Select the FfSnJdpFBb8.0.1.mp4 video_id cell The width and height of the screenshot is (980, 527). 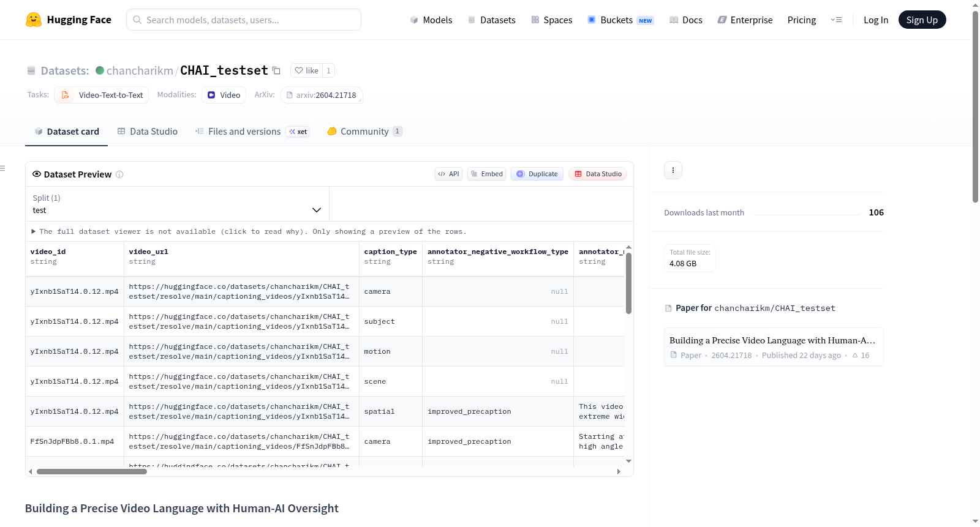[75, 442]
